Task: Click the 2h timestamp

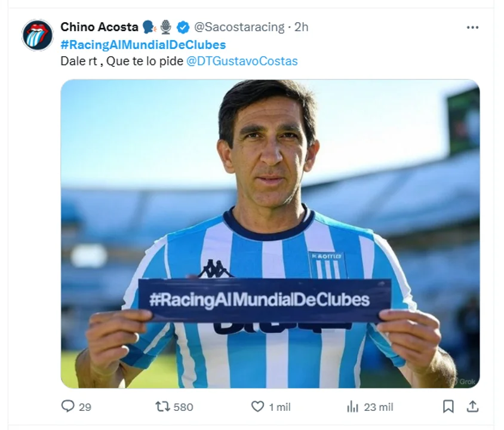Action: point(301,27)
